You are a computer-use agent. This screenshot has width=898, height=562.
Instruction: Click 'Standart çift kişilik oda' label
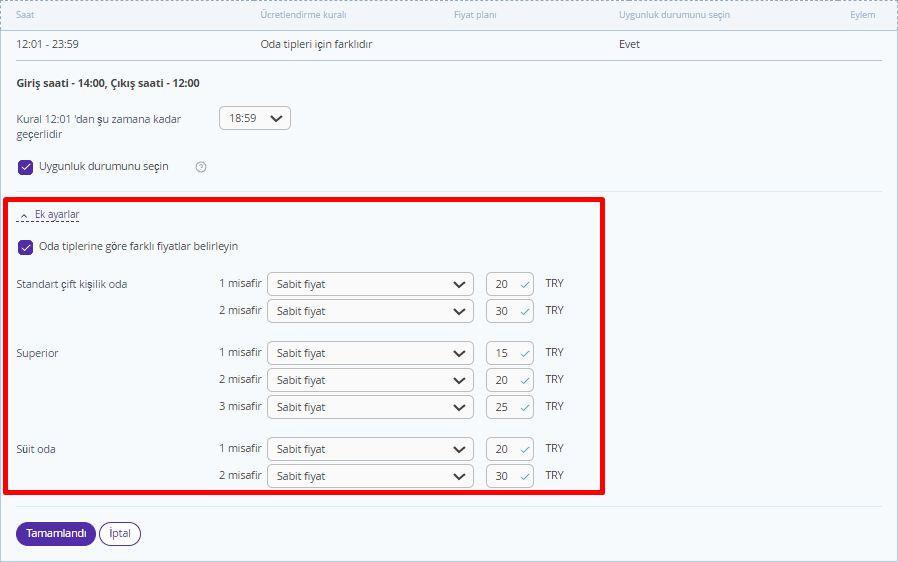tap(72, 284)
